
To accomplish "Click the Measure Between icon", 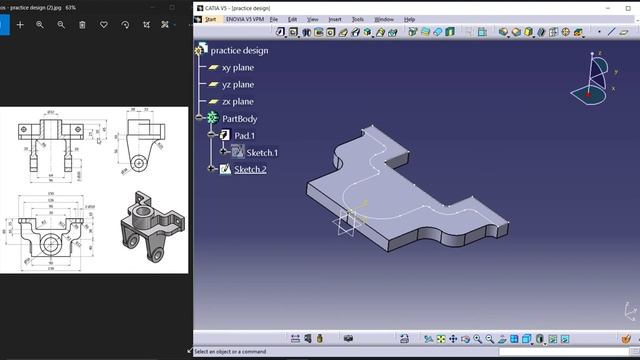I will [295, 338].
